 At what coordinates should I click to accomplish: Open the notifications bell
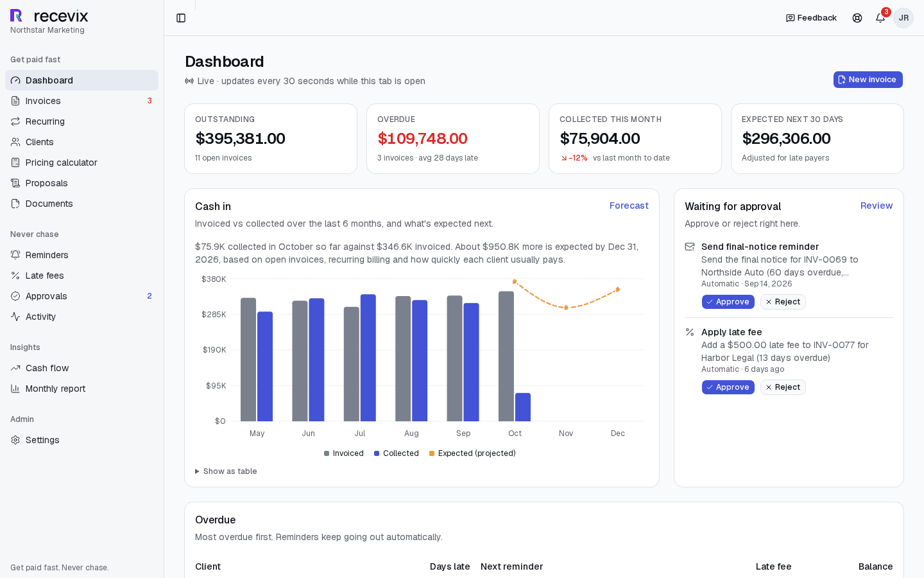point(880,18)
